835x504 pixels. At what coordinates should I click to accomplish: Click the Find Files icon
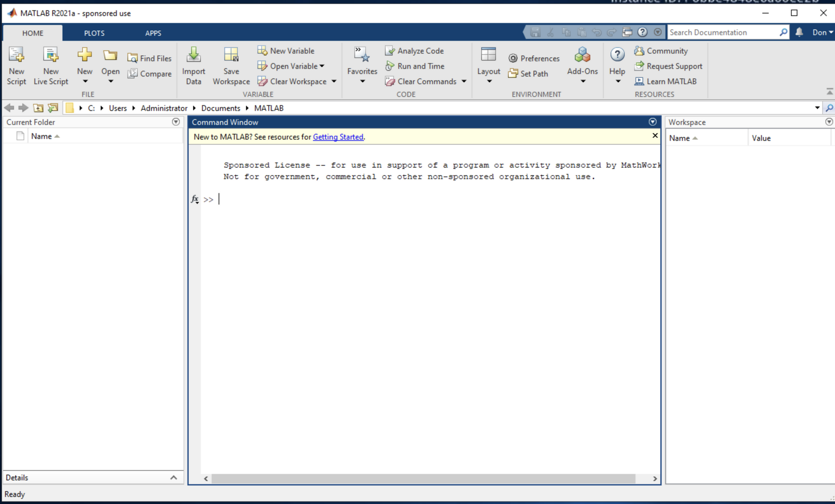(x=132, y=58)
